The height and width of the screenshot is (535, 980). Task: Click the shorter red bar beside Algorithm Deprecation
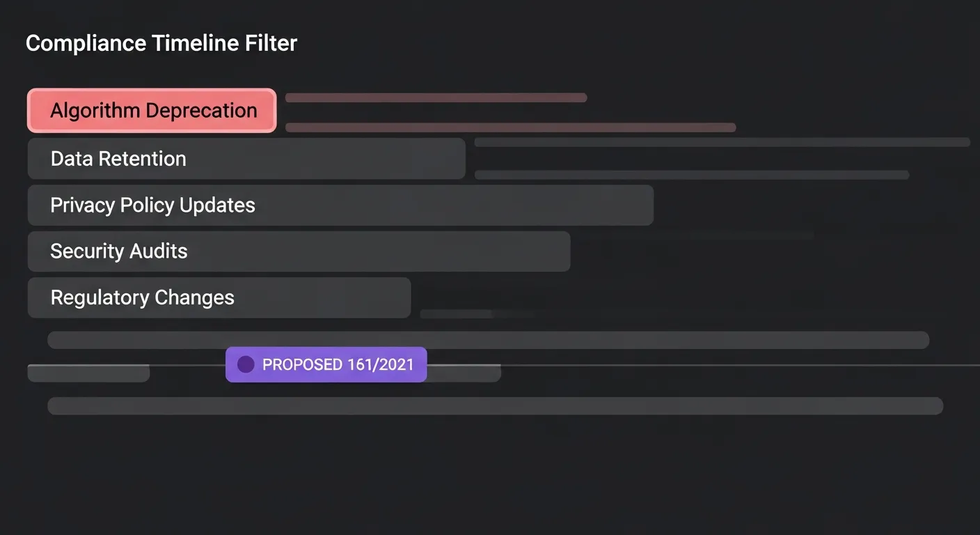pyautogui.click(x=436, y=98)
